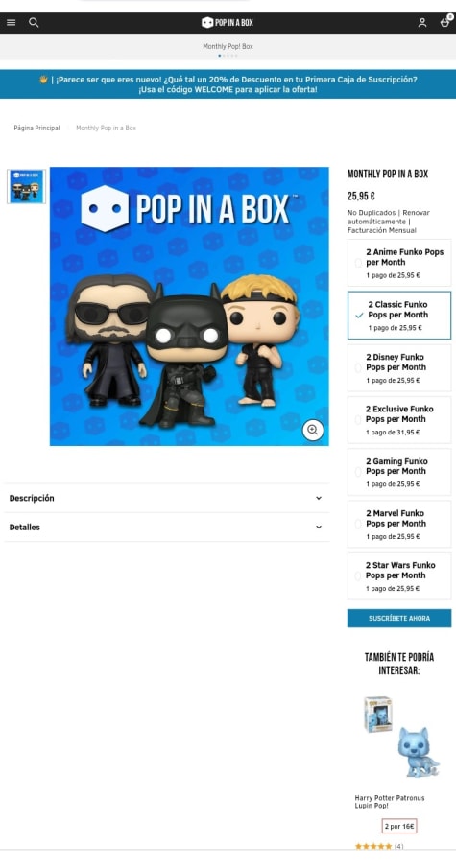The image size is (456, 868).
Task: Select 2 Anime Funko Pops per Month option
Action: (399, 264)
